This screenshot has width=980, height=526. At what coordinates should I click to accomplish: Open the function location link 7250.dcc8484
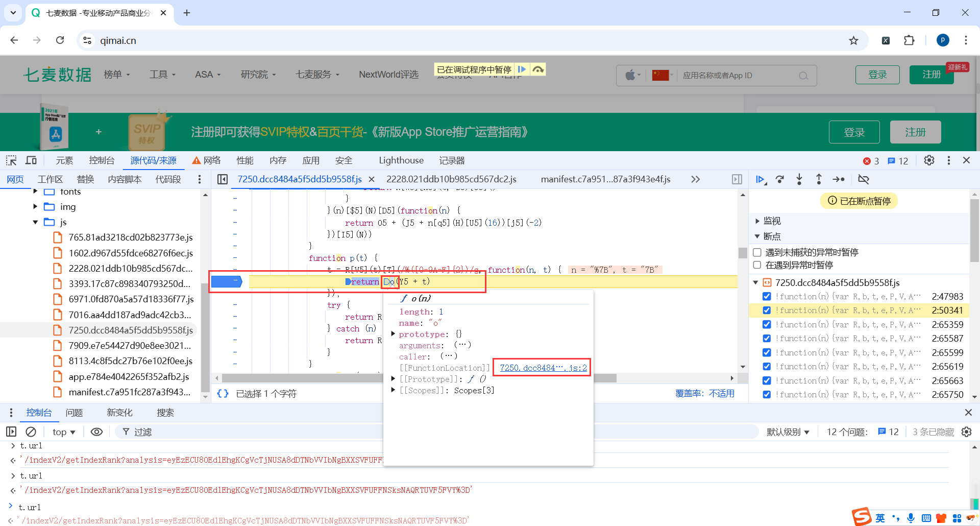(543, 368)
